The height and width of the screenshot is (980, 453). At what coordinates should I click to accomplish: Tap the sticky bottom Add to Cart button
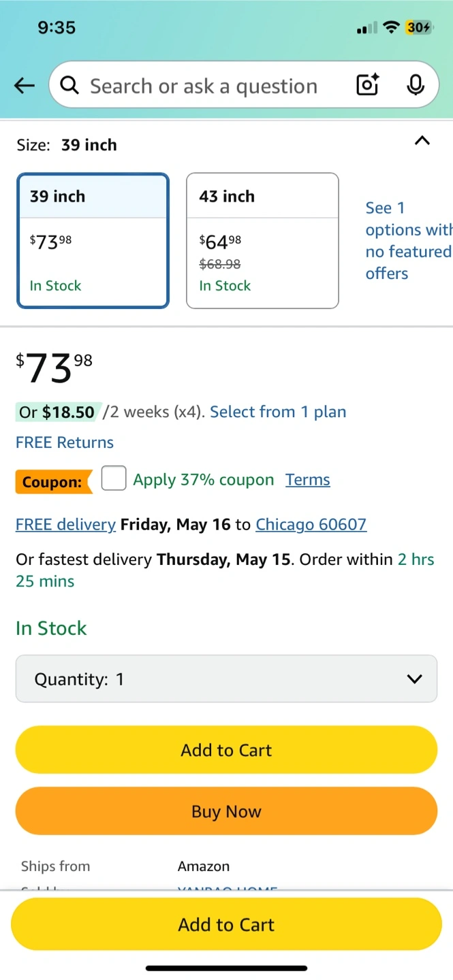tap(226, 924)
